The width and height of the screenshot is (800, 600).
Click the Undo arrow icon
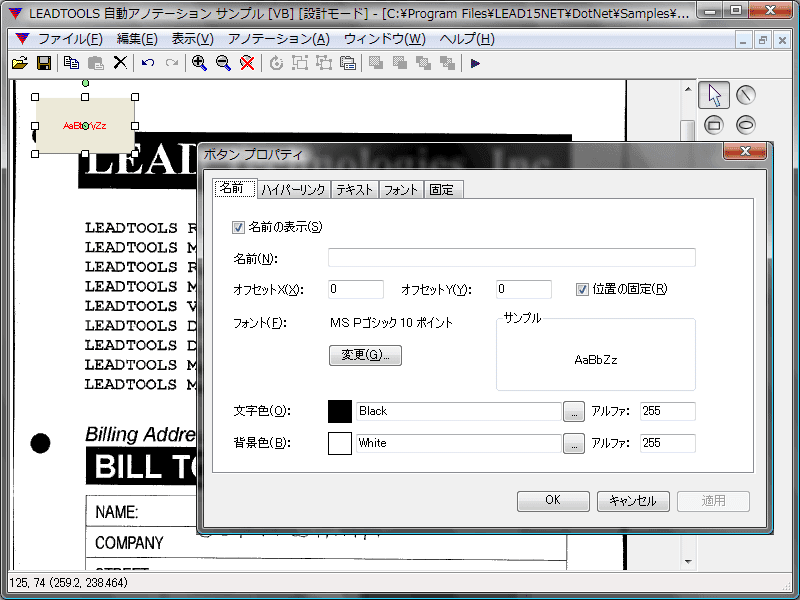[x=148, y=63]
